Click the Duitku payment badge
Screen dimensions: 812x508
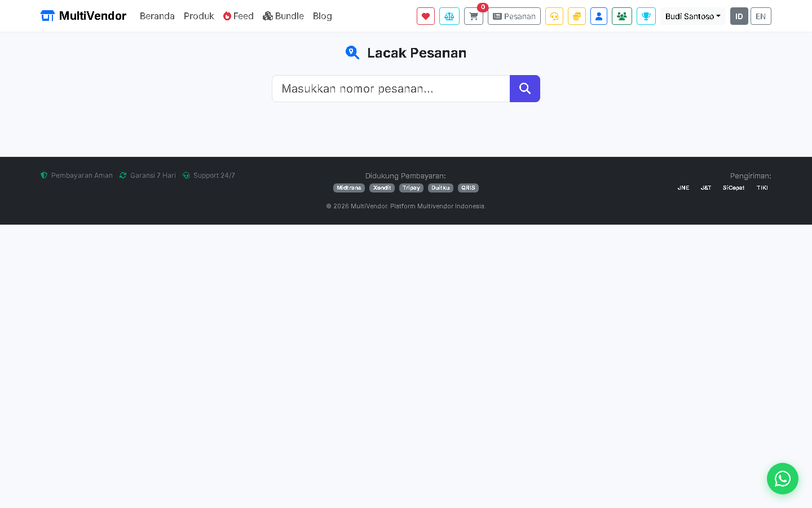click(440, 188)
